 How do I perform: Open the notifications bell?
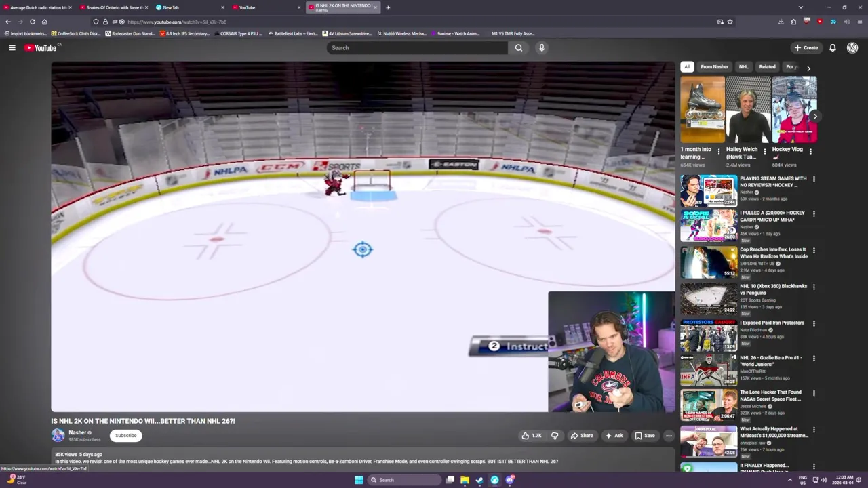833,47
